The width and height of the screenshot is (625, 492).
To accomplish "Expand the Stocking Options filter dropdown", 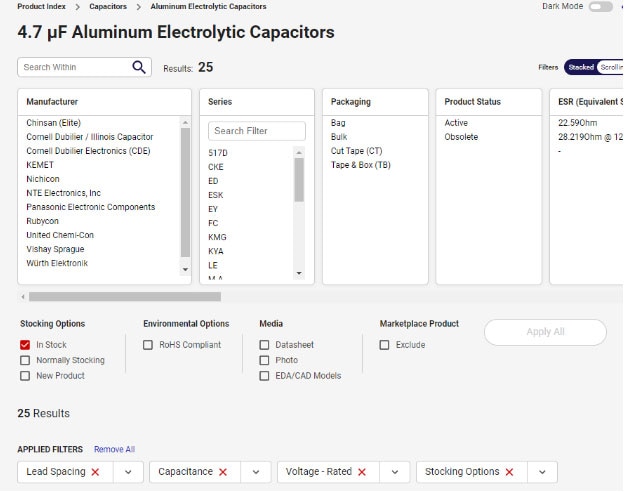I will pyautogui.click(x=542, y=472).
